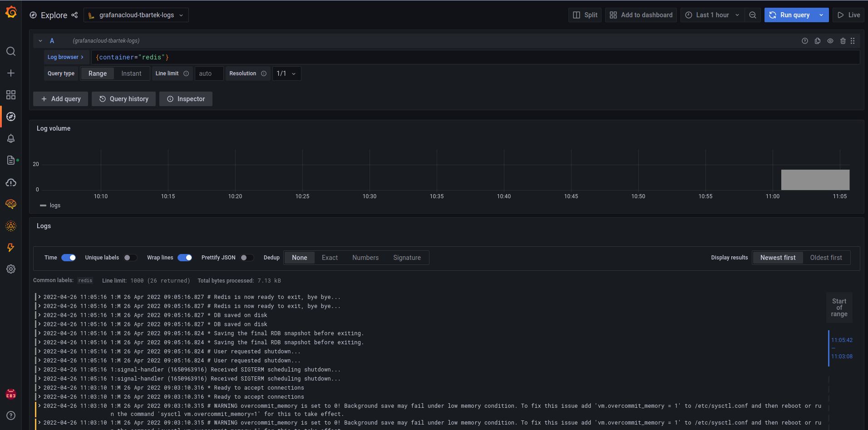Open the cloud alert sidebar icon
This screenshot has height=430, width=868.
tap(11, 182)
